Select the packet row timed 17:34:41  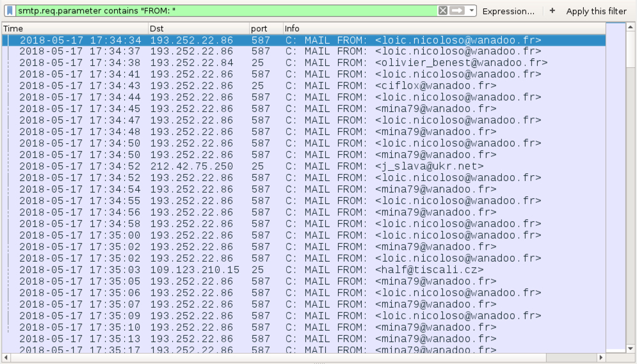point(303,75)
